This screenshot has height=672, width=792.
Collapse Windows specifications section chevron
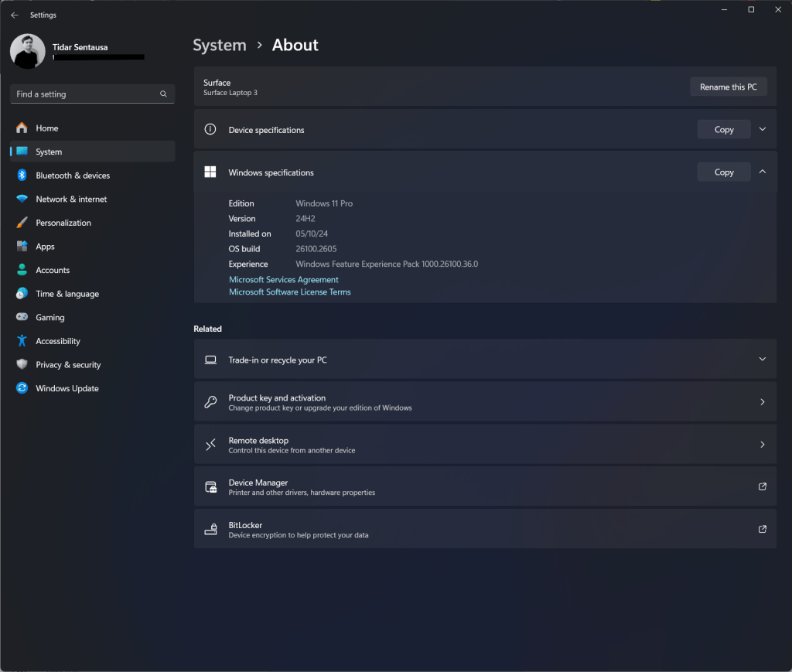(x=762, y=172)
